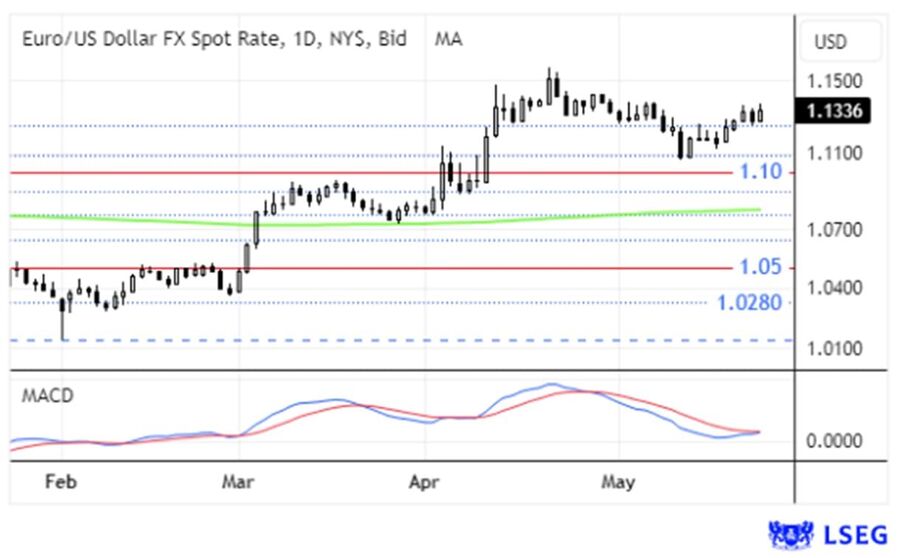Click the LSEG logo

coord(828,535)
